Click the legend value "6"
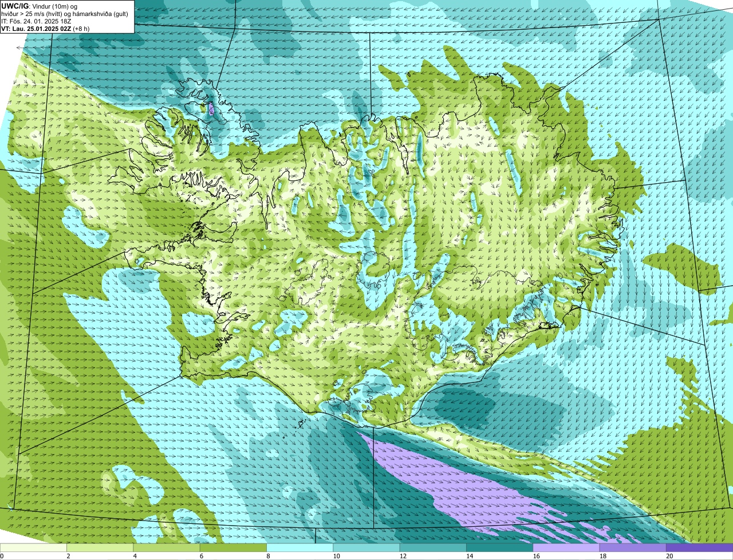This screenshot has height=560, width=733. tap(200, 556)
